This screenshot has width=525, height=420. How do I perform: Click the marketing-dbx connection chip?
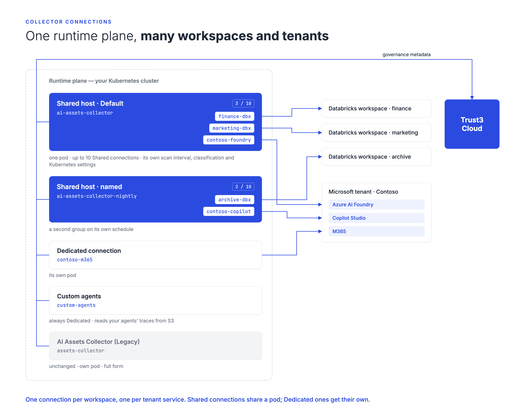(x=232, y=128)
